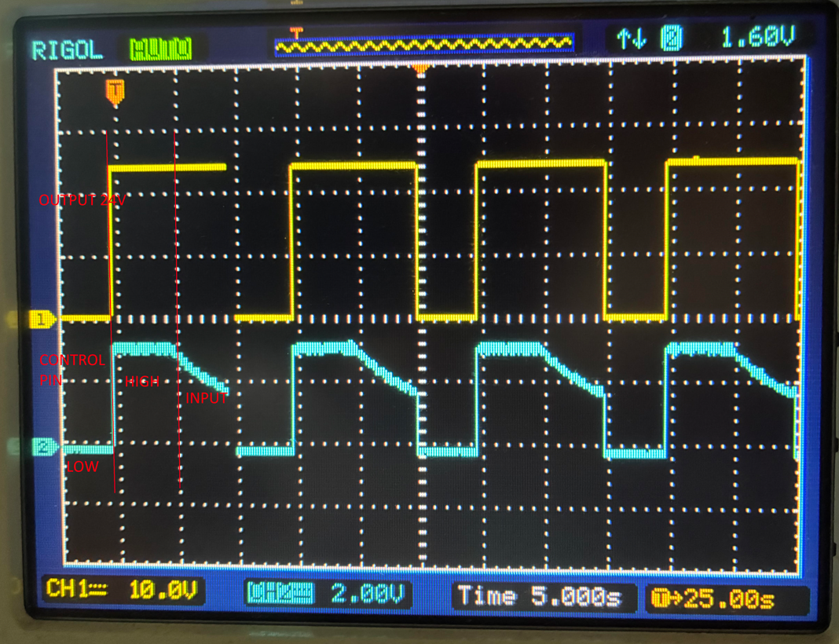This screenshot has width=839, height=644.
Task: Click the orange trigger position T marker inside grid
Action: click(115, 92)
